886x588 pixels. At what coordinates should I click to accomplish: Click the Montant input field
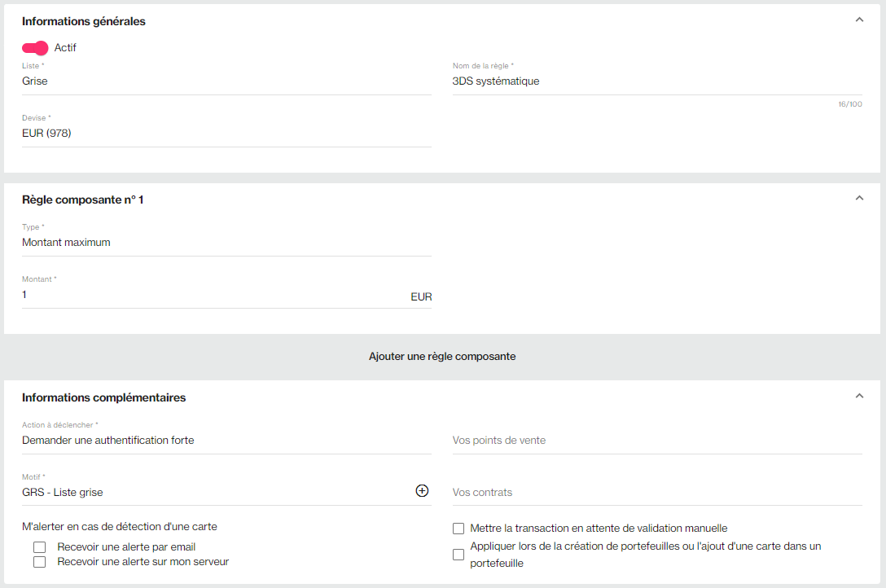pyautogui.click(x=212, y=295)
